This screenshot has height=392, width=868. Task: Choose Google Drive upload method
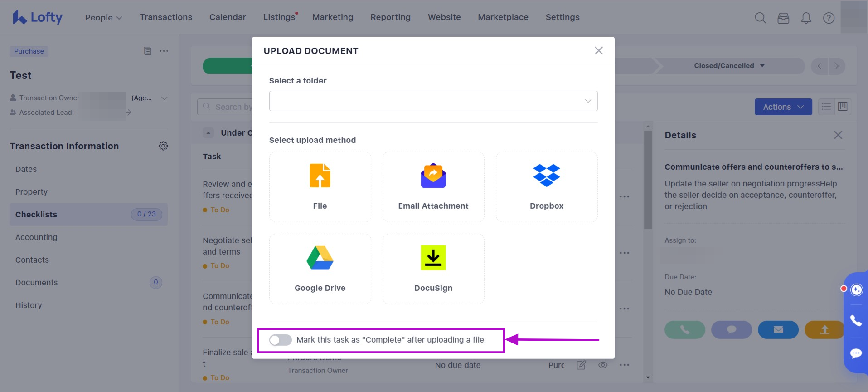[320, 269]
